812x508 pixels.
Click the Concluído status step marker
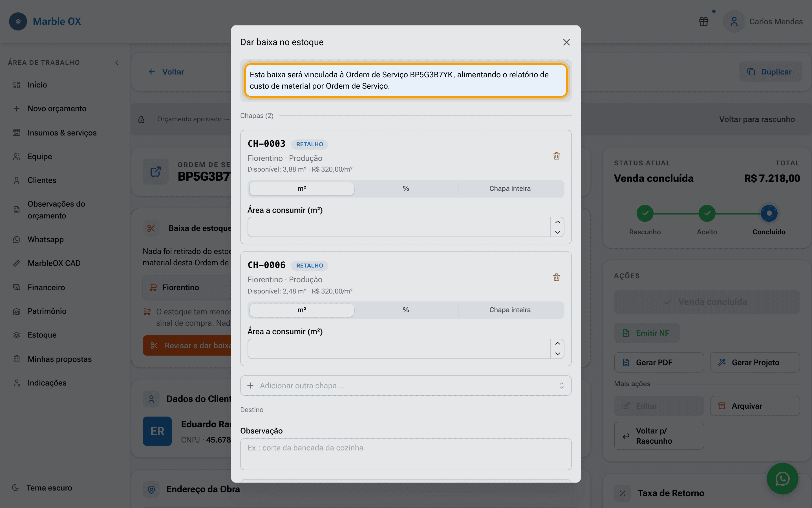(769, 213)
